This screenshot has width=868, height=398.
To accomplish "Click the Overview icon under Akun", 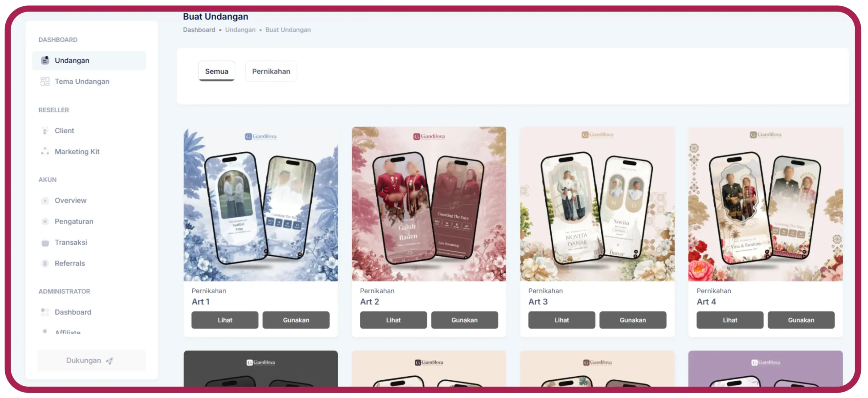I will click(45, 201).
